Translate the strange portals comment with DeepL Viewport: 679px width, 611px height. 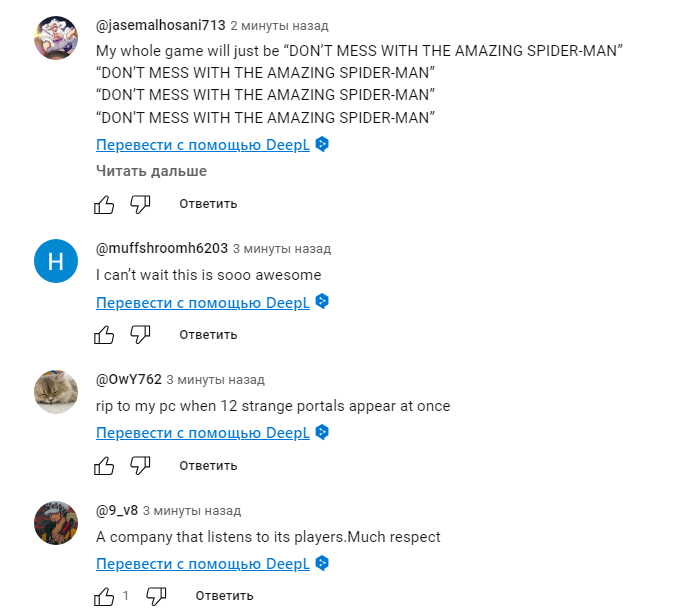[203, 433]
